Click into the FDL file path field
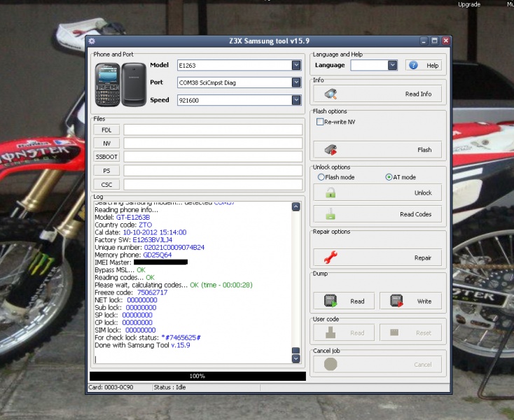Viewport: 514px width, 420px height. tap(213, 129)
